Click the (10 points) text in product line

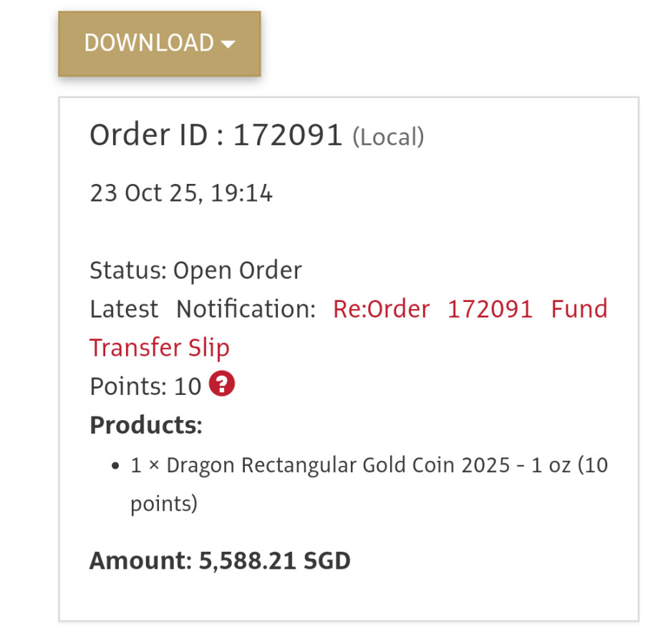[163, 504]
